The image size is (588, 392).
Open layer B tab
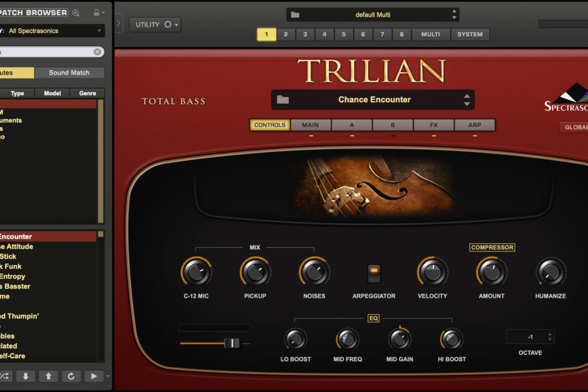point(393,125)
